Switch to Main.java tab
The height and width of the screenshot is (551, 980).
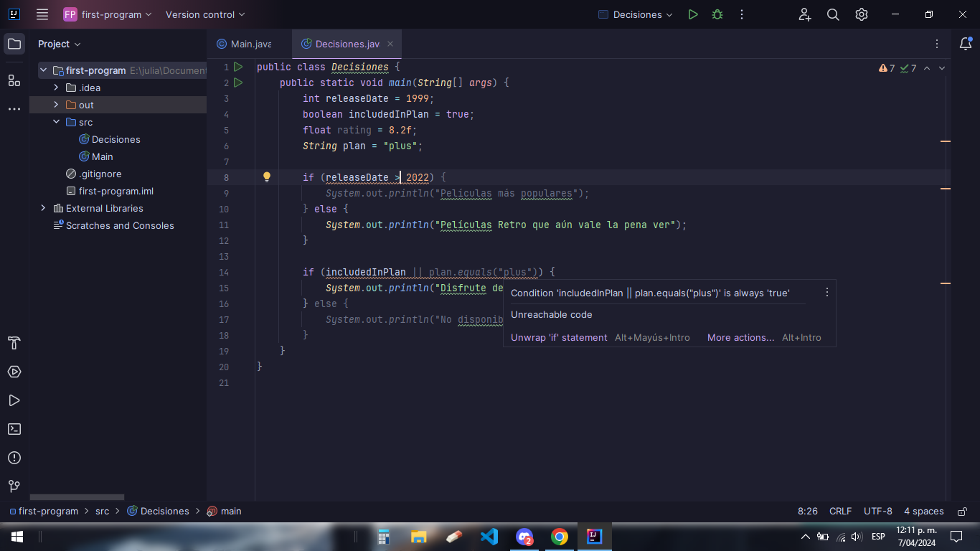[244, 44]
